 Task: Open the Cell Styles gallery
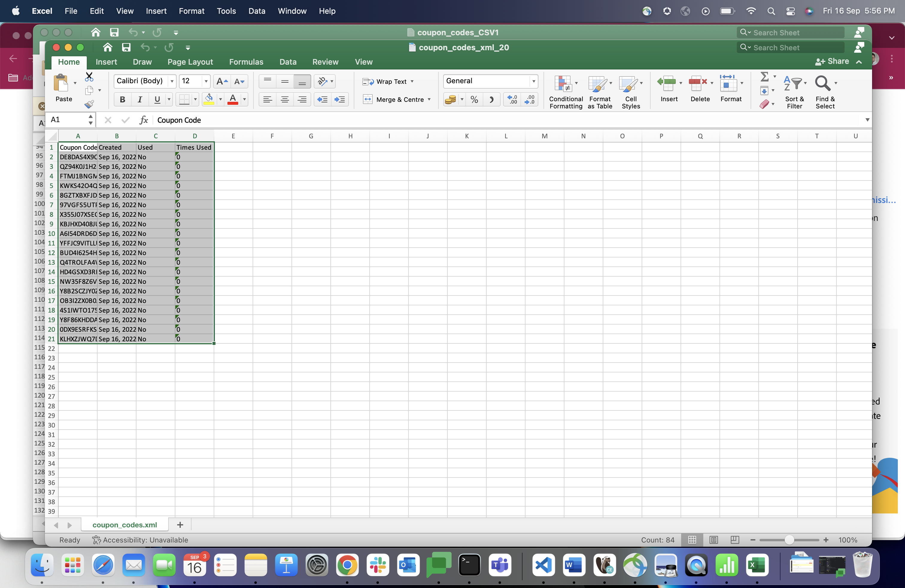631,91
